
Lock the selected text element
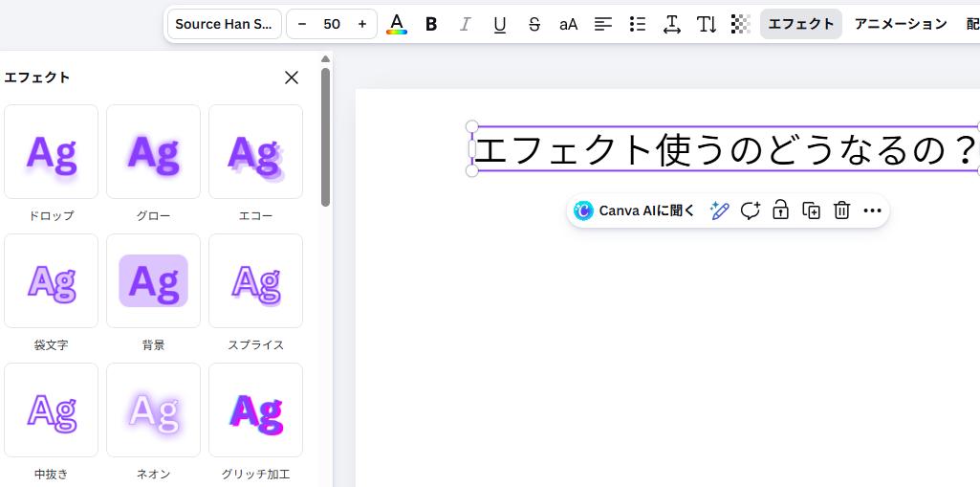pyautogui.click(x=780, y=210)
